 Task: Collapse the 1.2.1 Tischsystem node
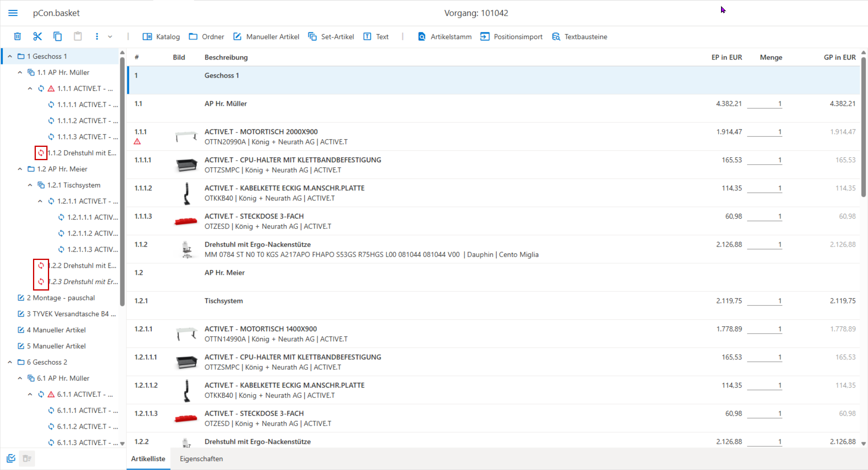[30, 185]
